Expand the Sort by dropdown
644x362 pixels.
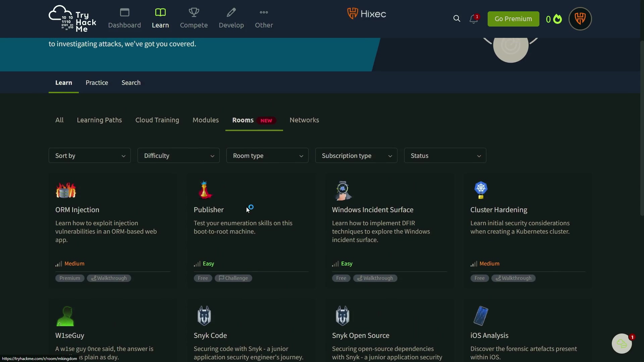(x=90, y=156)
